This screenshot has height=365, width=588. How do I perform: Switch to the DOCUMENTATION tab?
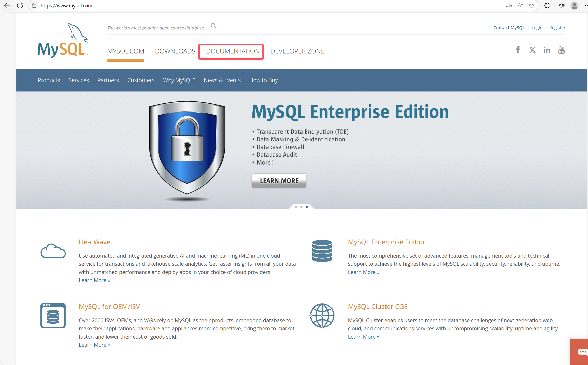[231, 51]
